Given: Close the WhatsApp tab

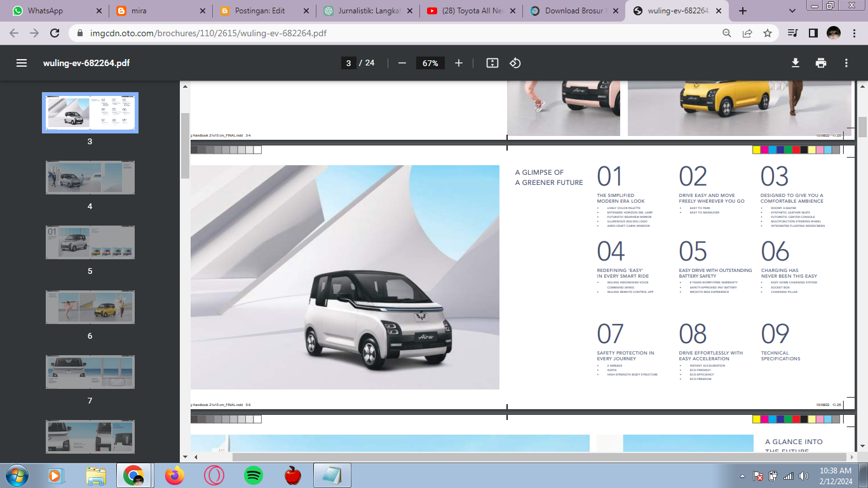Looking at the screenshot, I should click(x=98, y=11).
